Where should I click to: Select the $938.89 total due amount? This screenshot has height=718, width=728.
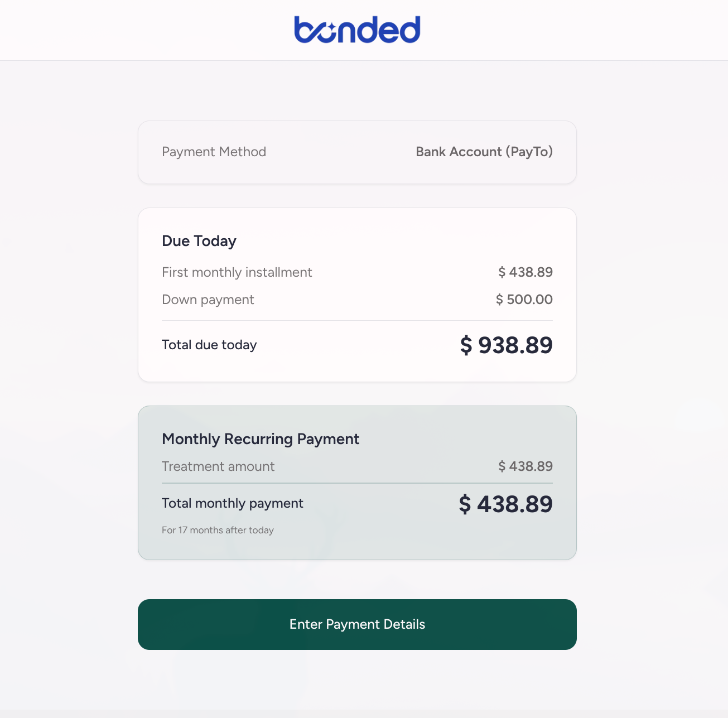click(x=506, y=345)
